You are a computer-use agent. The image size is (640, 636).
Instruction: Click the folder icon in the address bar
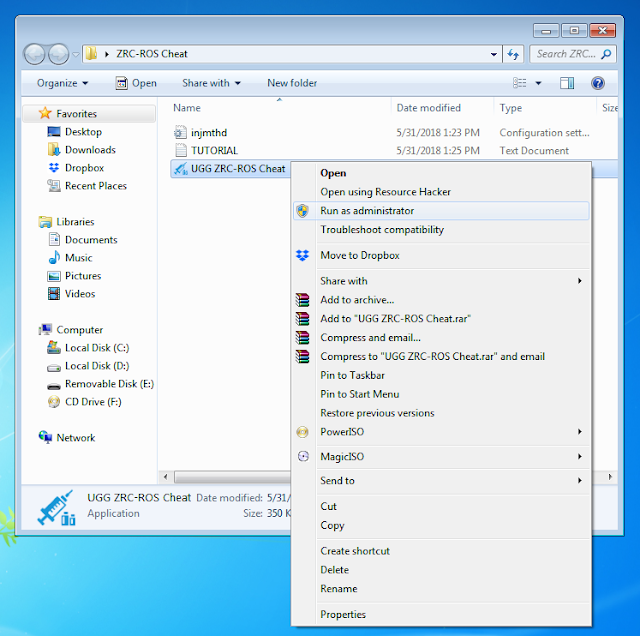91,53
